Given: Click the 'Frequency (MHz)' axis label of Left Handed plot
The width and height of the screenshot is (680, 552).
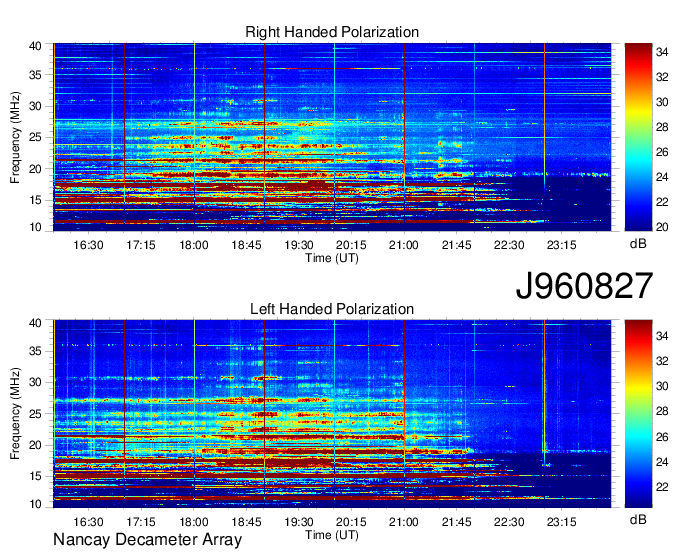Looking at the screenshot, I should [x=15, y=414].
